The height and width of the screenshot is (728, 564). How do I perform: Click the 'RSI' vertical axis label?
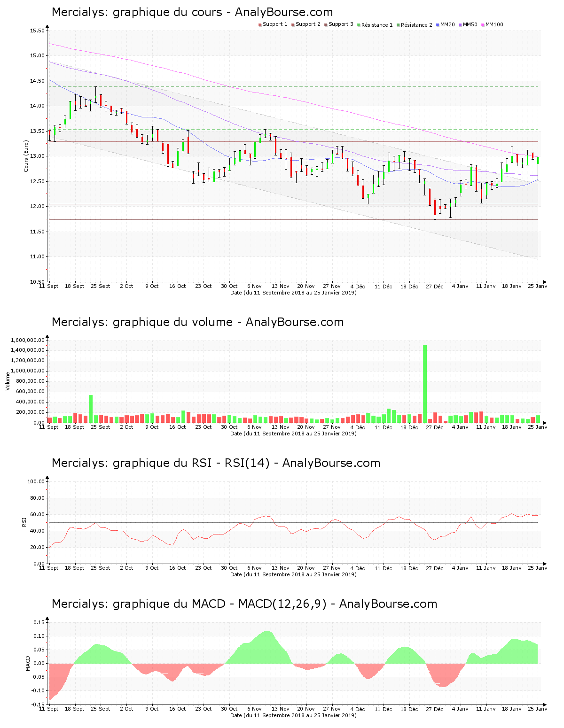pyautogui.click(x=24, y=522)
